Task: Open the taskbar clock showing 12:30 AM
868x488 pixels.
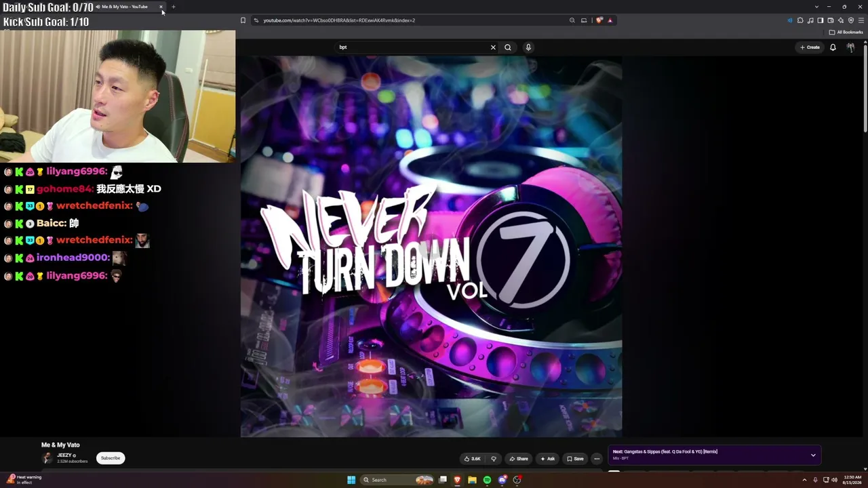Action: tap(852, 480)
